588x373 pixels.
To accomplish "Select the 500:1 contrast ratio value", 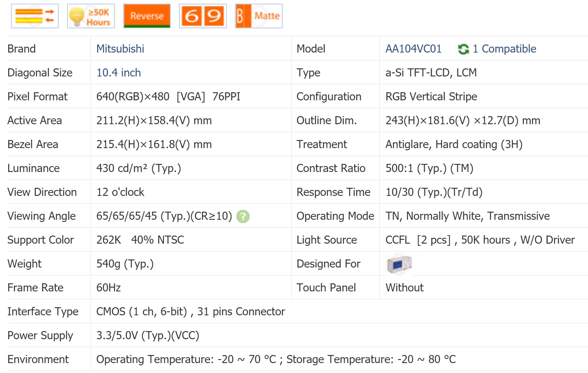I will (429, 168).
